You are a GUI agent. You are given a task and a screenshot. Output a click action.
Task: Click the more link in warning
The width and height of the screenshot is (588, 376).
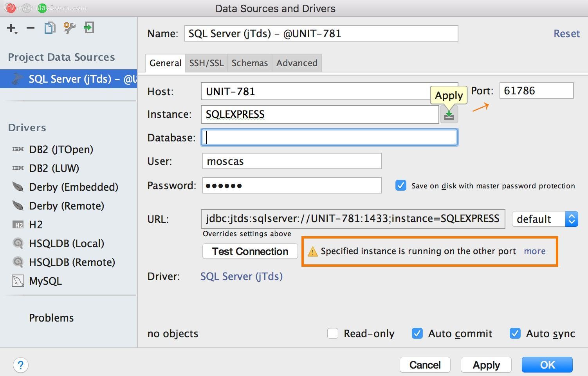[534, 251]
